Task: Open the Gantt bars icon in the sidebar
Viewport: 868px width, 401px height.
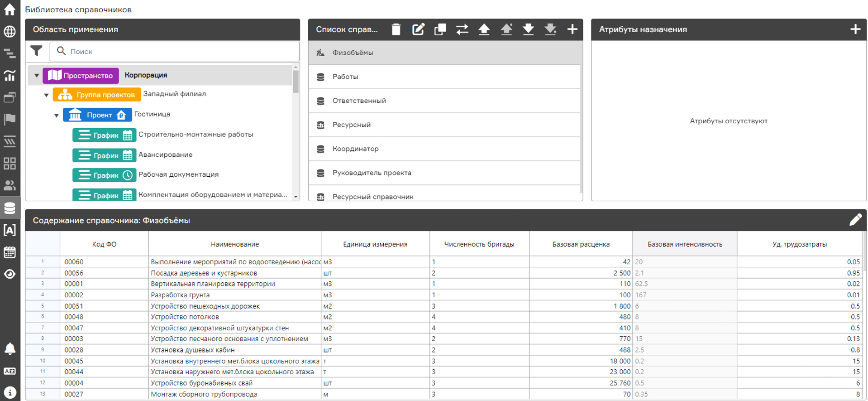Action: pos(10,53)
